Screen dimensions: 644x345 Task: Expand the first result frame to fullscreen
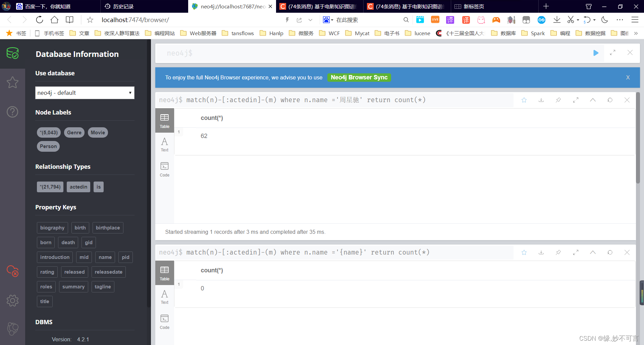pos(576,100)
